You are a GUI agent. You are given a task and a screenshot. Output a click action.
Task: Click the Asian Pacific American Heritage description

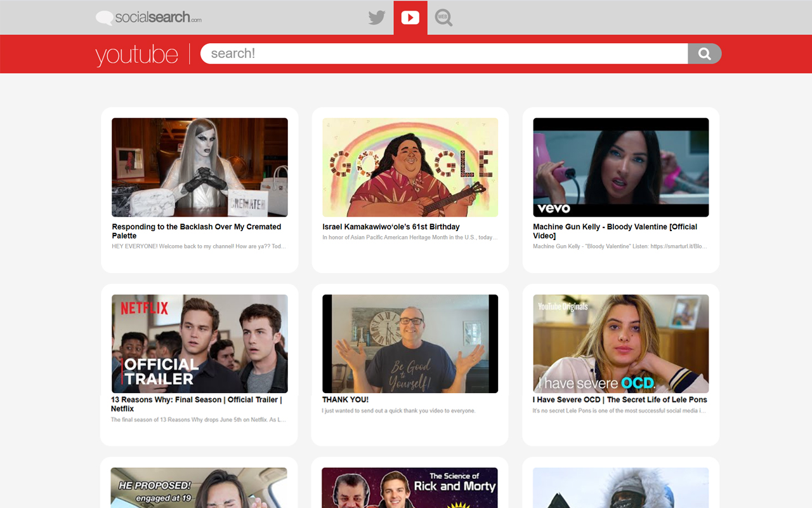410,237
